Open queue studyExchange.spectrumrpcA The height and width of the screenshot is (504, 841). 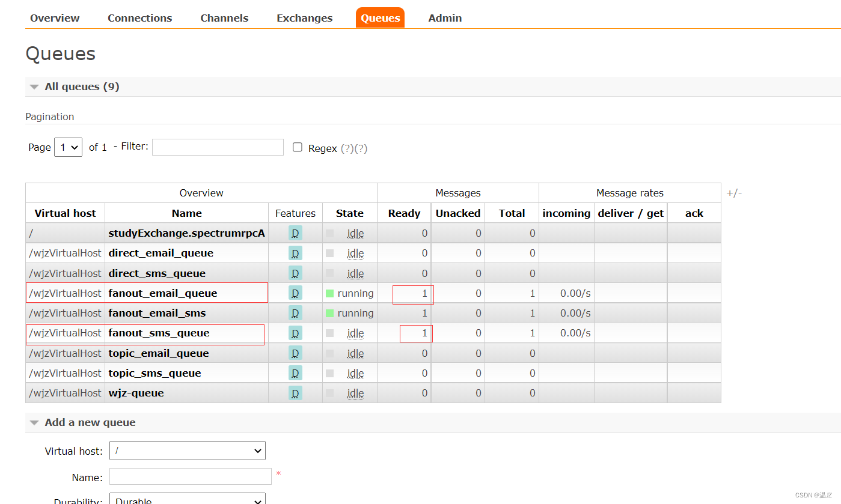[x=186, y=233]
